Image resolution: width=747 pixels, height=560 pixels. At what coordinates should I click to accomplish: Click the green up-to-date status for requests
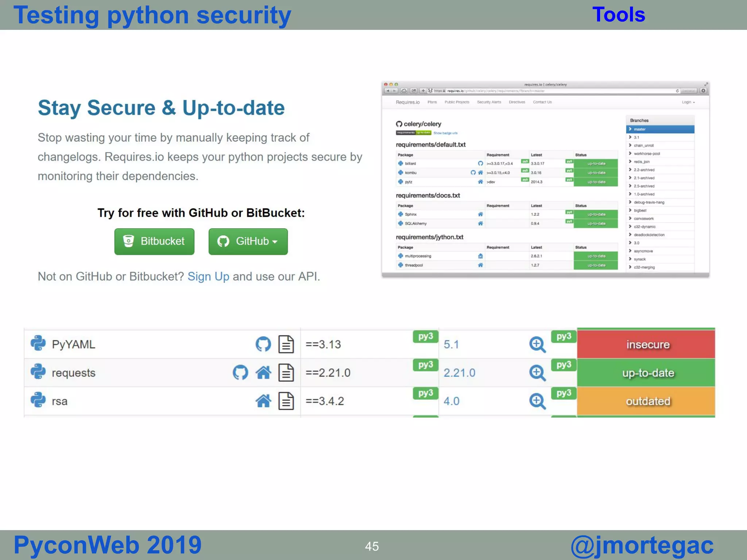point(646,373)
